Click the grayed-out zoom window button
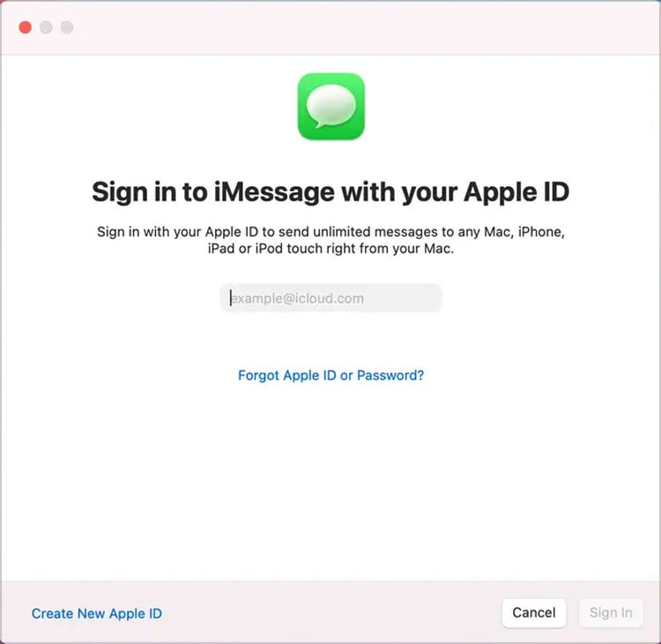This screenshot has width=661, height=644. (x=67, y=27)
